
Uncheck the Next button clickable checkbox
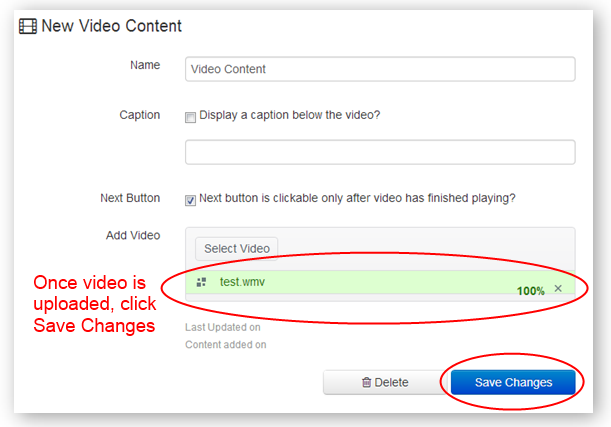[x=191, y=199]
